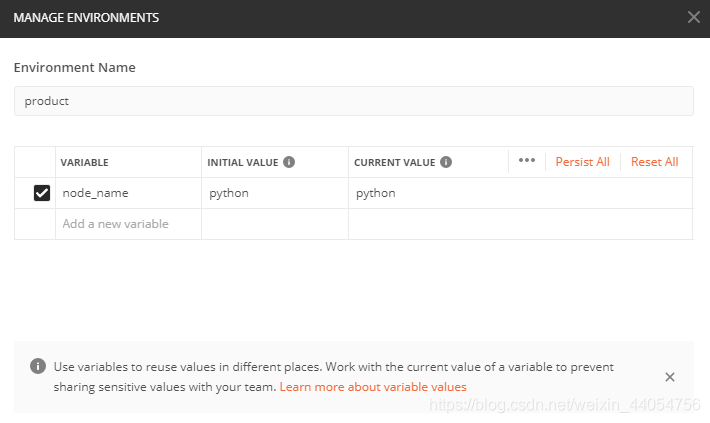Click Persist All
This screenshot has height=423, width=710.
(x=582, y=162)
